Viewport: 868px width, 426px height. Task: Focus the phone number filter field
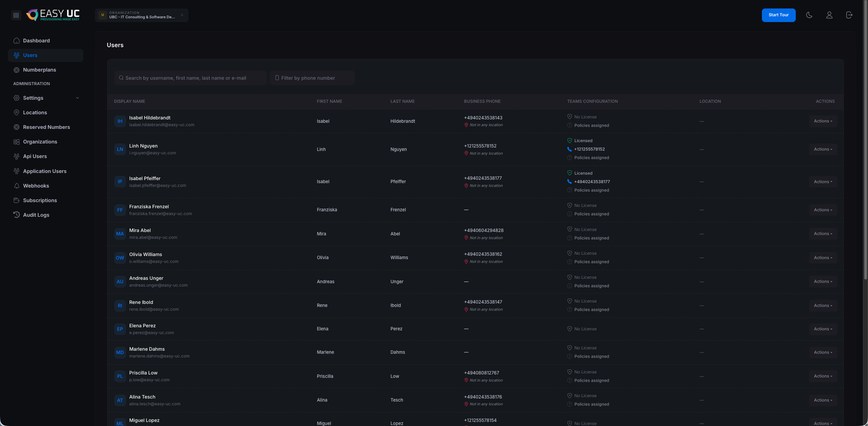tap(312, 78)
